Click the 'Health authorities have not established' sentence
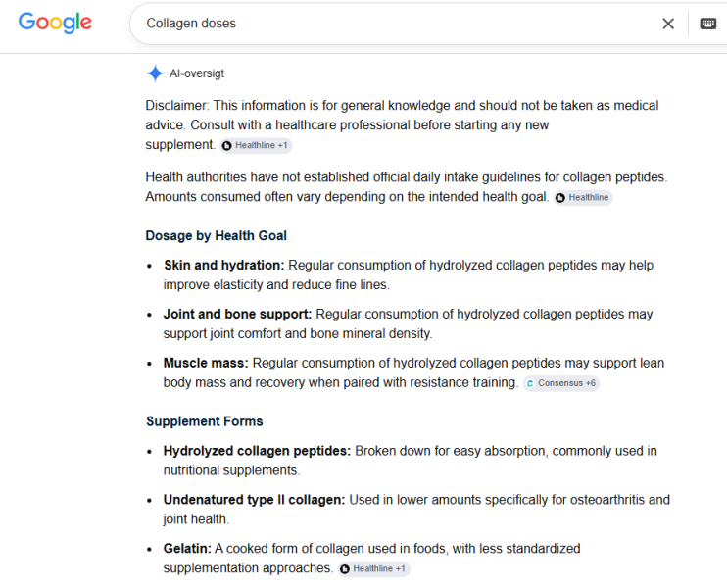Viewport: 727px width, 588px height. 407,177
